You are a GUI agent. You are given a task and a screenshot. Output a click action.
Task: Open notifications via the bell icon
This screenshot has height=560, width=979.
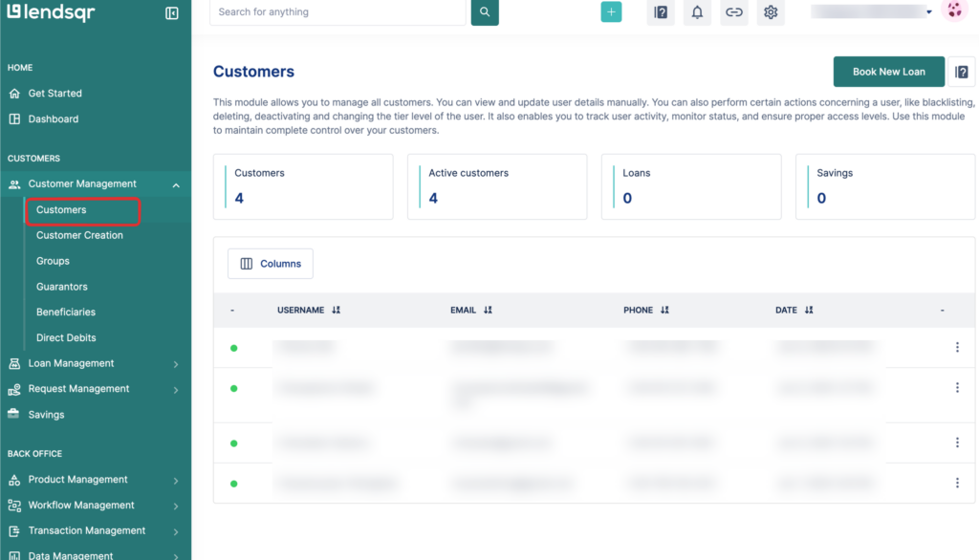pos(697,12)
